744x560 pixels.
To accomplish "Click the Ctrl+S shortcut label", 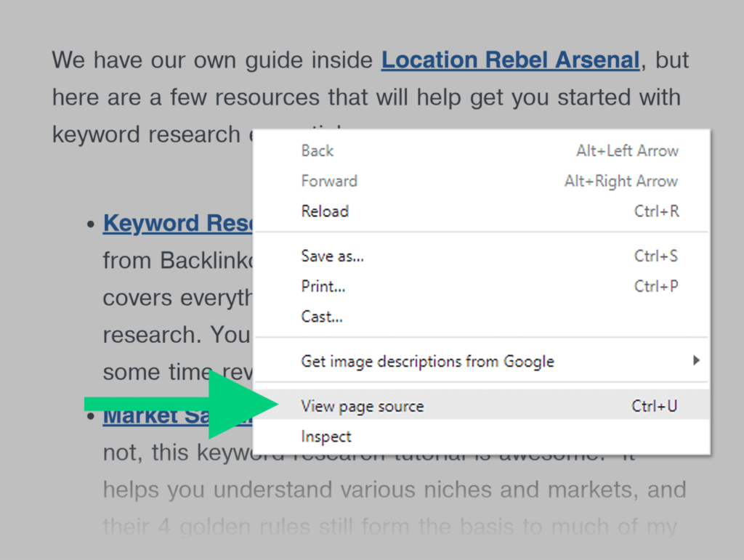I will tap(656, 256).
